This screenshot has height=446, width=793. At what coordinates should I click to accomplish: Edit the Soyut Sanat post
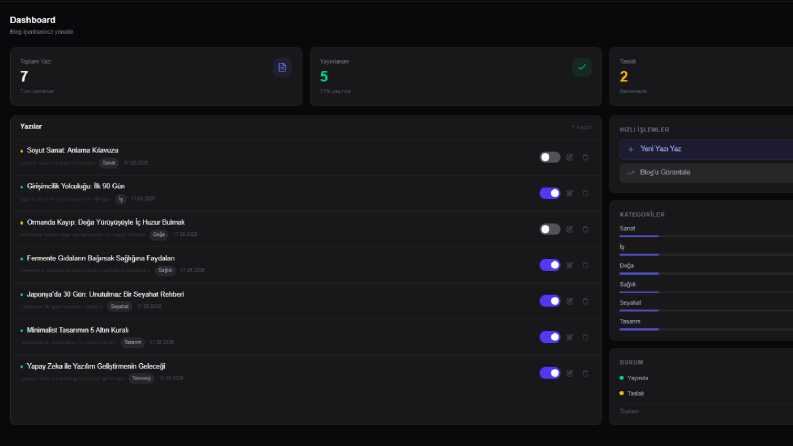click(569, 157)
